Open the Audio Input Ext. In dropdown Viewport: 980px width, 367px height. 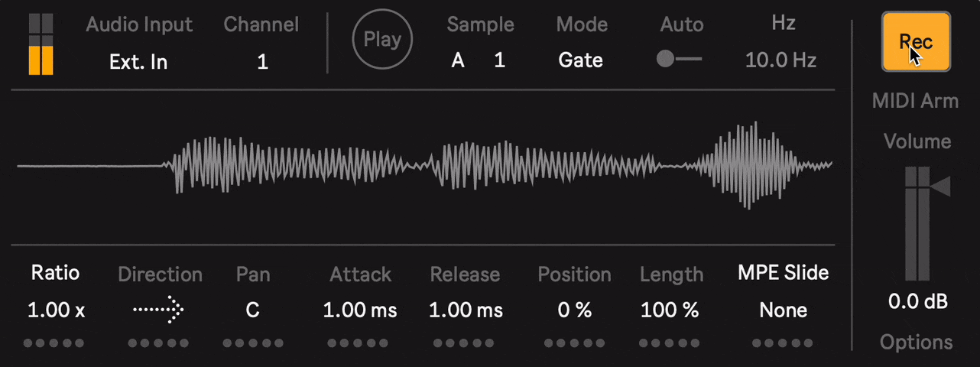(x=138, y=61)
